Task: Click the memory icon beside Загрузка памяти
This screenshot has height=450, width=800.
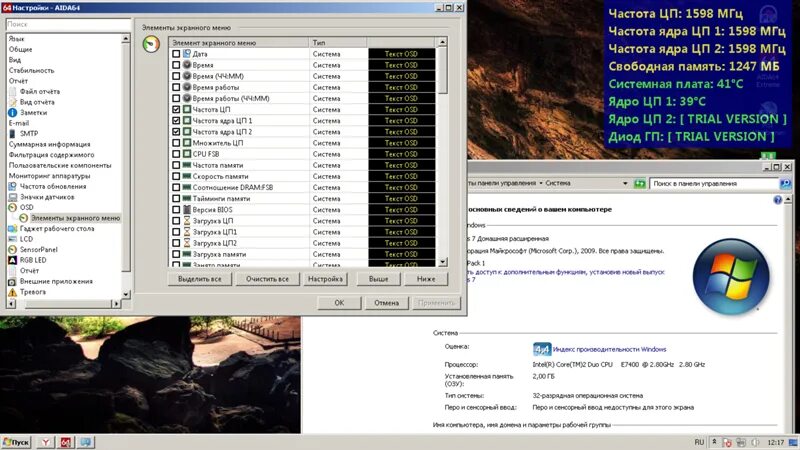Action: pos(187,254)
